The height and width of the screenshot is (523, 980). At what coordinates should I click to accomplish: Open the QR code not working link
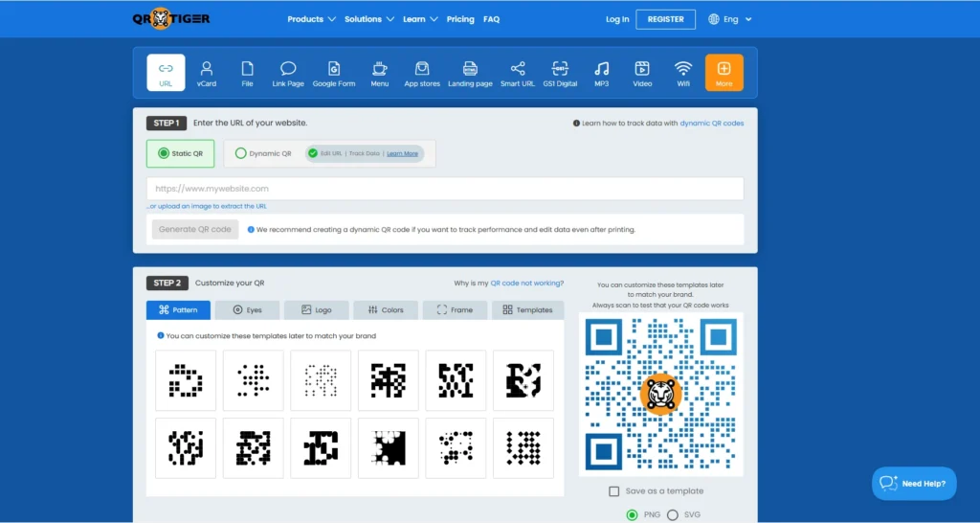527,283
